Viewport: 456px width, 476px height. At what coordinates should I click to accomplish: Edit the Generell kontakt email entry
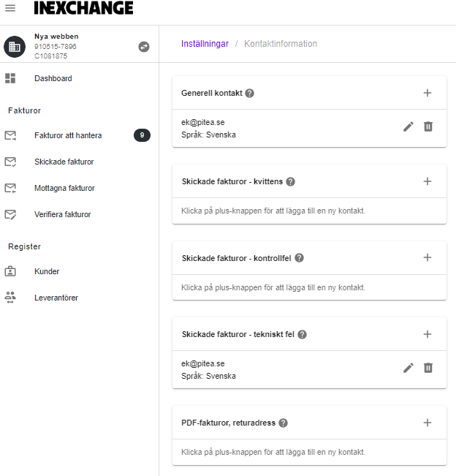[408, 126]
